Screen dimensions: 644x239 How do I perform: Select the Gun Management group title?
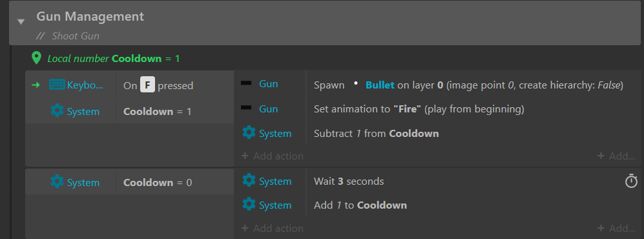point(90,16)
